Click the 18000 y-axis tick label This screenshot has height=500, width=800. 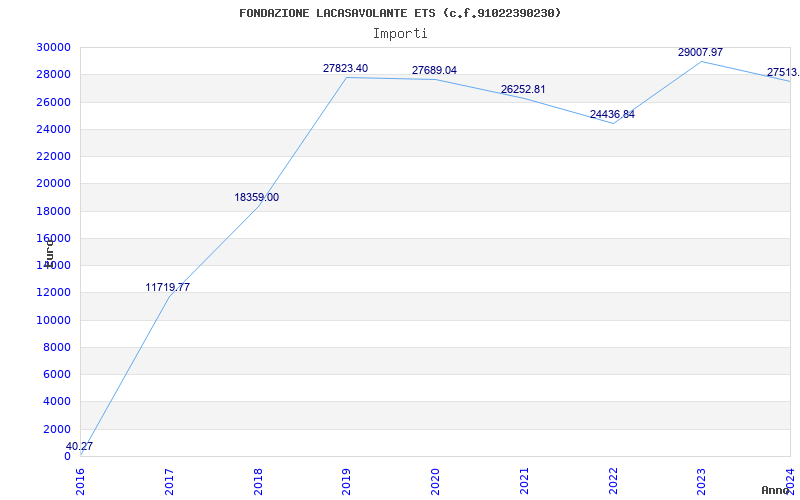pos(53,211)
